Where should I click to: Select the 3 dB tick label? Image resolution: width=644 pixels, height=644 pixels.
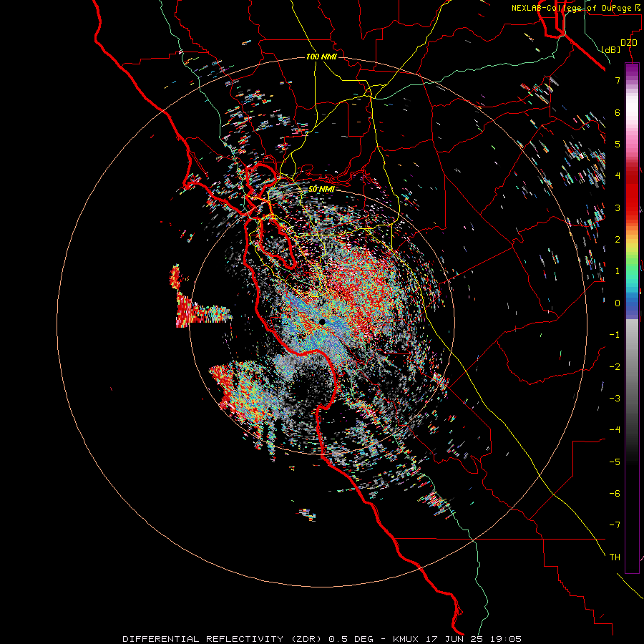[618, 208]
